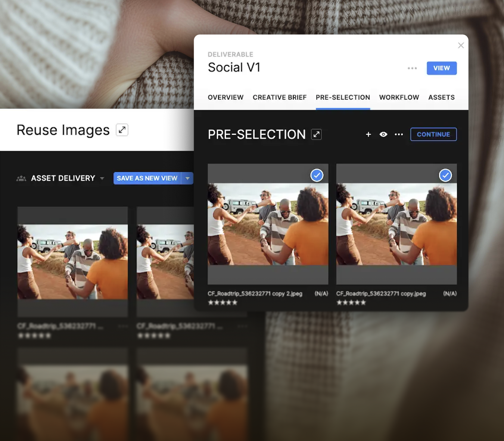Viewport: 504px width, 441px height.
Task: Open the Social V1 deliverable more options
Action: pos(412,68)
